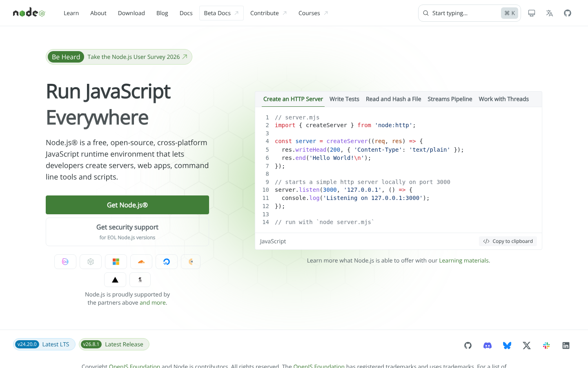588x368 pixels.
Task: Open the Courses external link
Action: [x=313, y=13]
